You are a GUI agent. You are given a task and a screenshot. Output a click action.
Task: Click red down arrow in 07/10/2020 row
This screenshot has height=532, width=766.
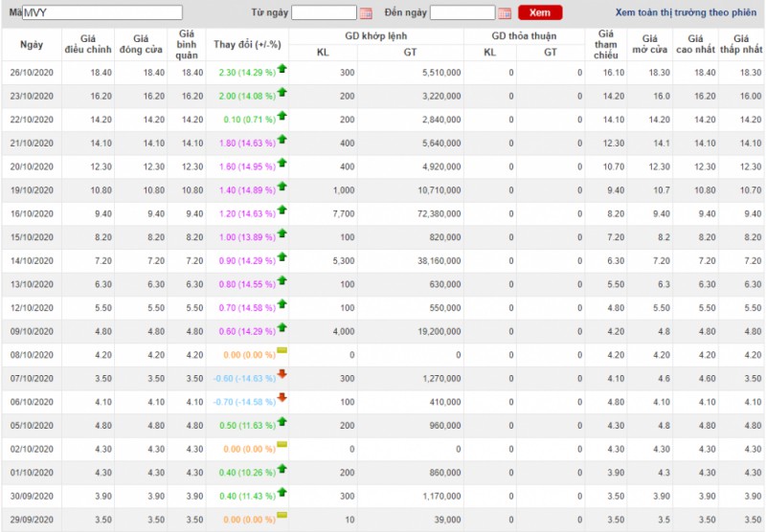pos(282,374)
